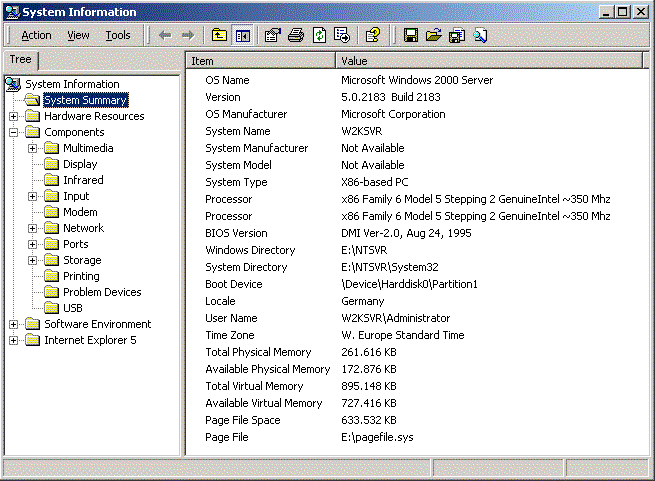Click the Find magnifier toolbar icon
The width and height of the screenshot is (655, 481).
point(480,36)
